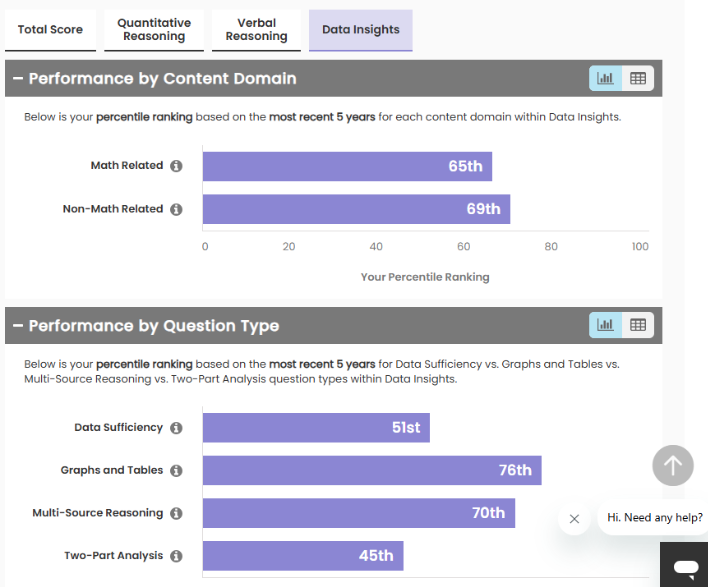
Task: Click Two-Part Analysis info icon
Action: (176, 556)
